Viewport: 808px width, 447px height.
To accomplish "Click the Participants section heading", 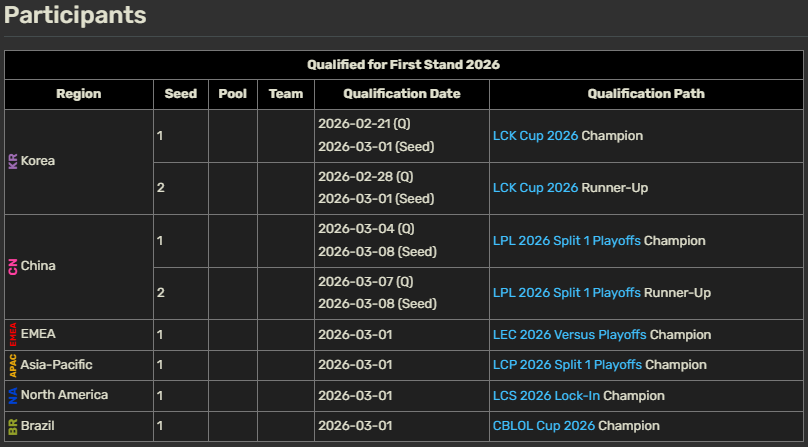I will (x=75, y=16).
